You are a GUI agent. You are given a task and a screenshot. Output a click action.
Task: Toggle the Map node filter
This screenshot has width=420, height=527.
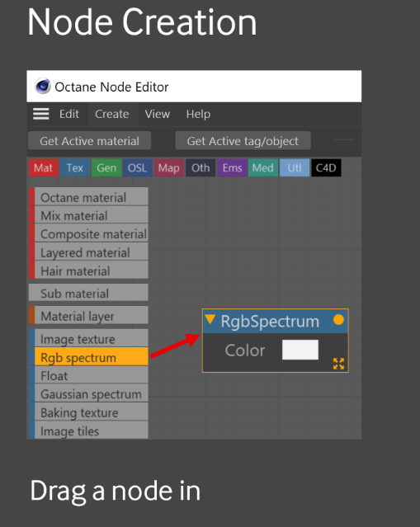coord(169,167)
